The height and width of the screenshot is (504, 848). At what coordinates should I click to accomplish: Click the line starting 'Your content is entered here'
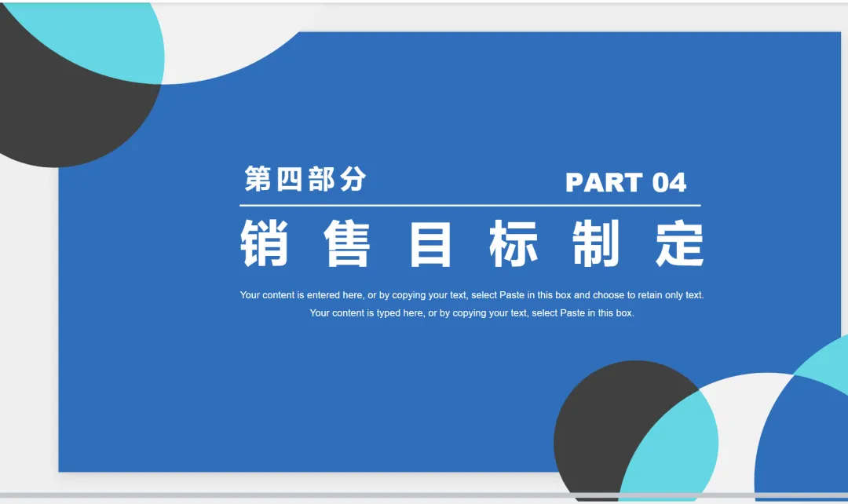[x=472, y=295]
